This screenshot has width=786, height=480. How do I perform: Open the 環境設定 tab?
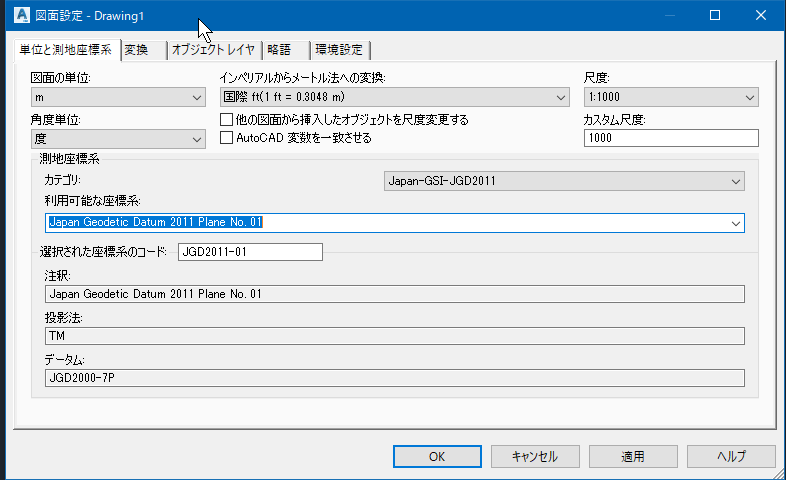(x=339, y=50)
